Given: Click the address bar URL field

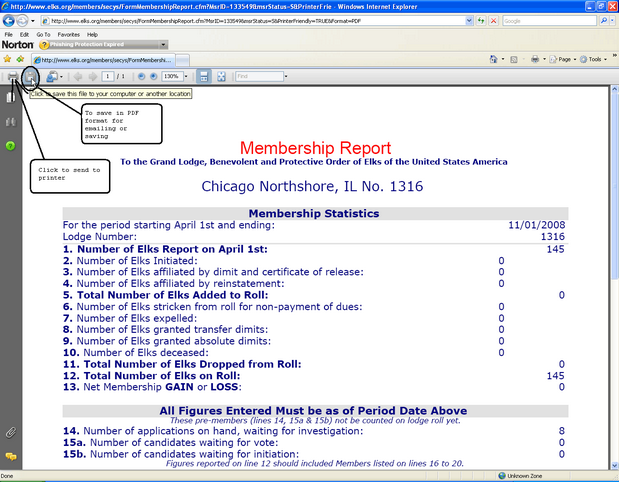Looking at the screenshot, I should pos(253,21).
